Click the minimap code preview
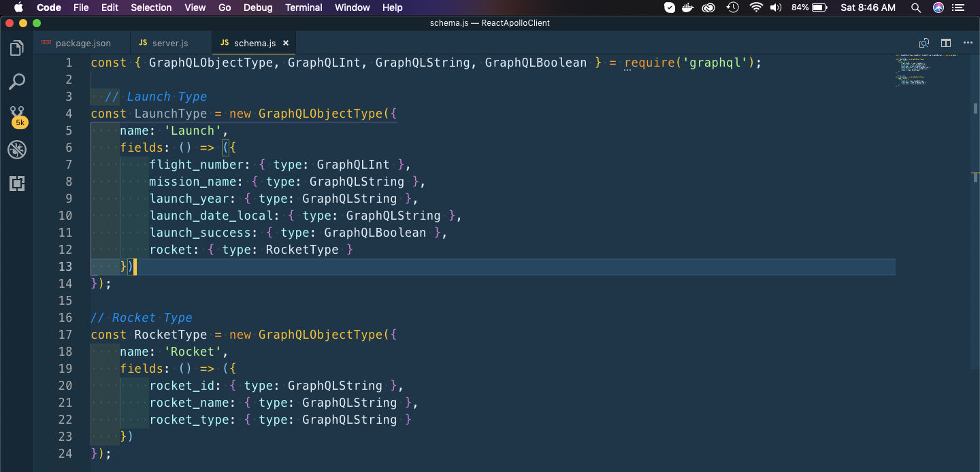Screen dimensions: 980x472 point(926,71)
